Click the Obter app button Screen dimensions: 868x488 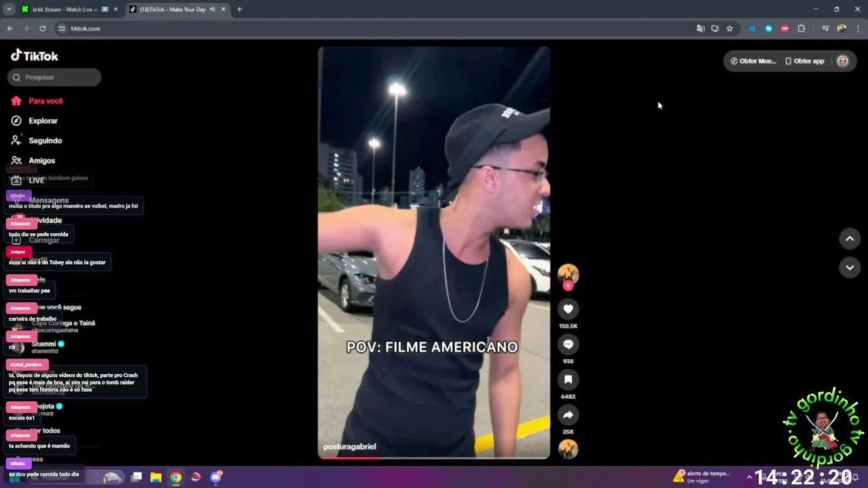805,61
